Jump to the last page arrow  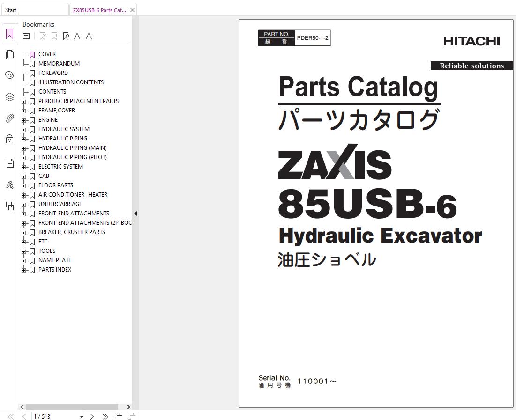105,416
